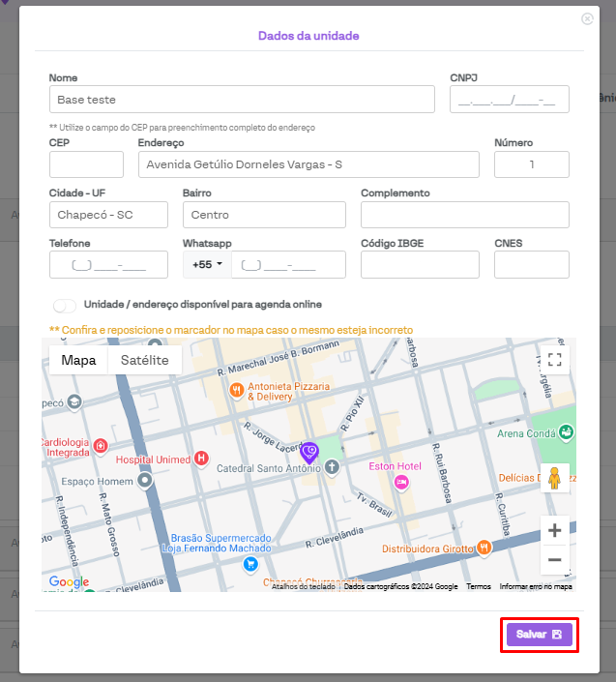Focus the CEP input field
Viewport: 616px width, 682px height.
tap(86, 164)
